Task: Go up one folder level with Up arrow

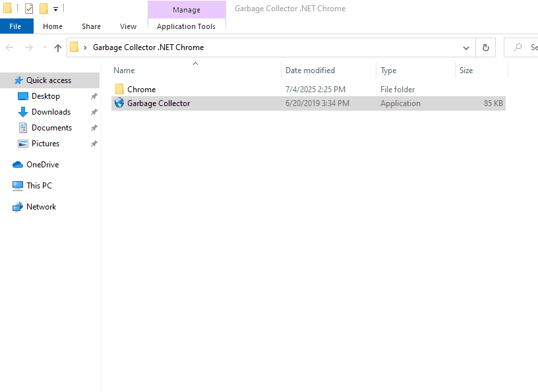Action: (x=57, y=47)
